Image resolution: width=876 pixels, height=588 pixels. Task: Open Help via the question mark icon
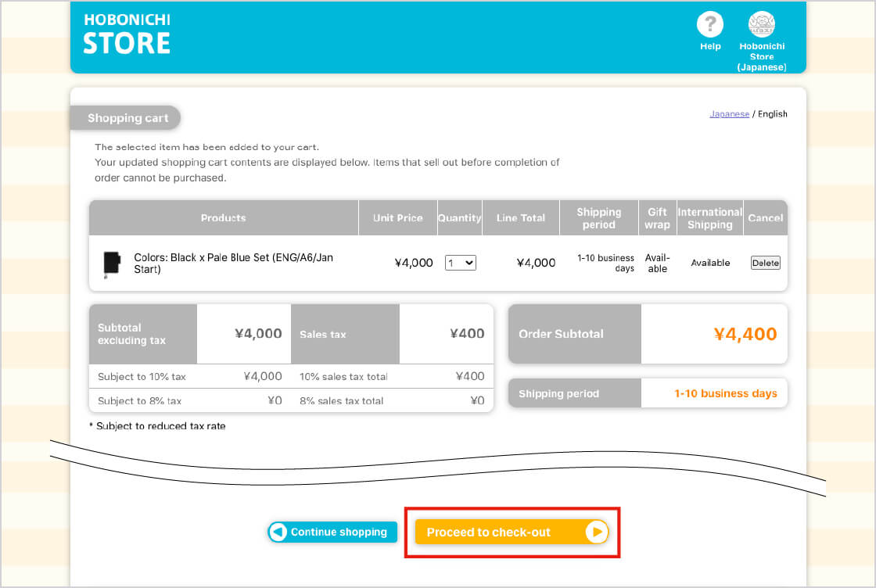click(709, 26)
